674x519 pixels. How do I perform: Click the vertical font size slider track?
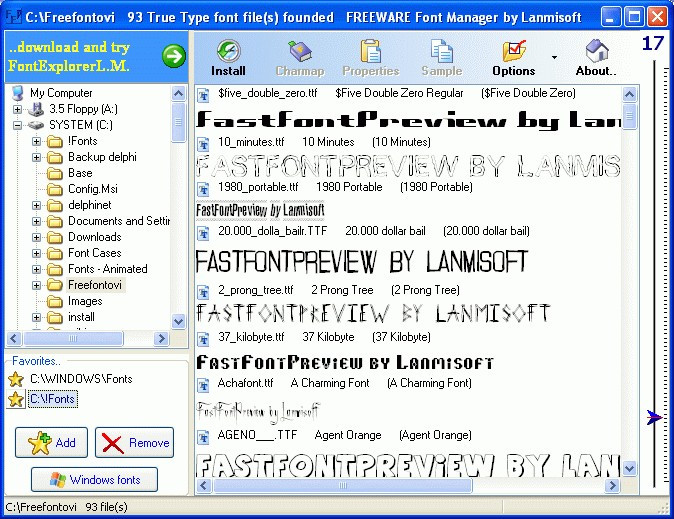point(655,275)
